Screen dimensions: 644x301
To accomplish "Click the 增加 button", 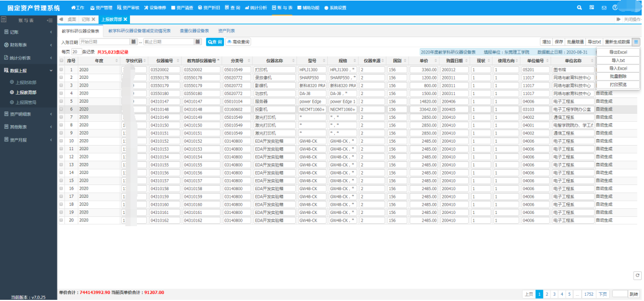I will tap(547, 42).
